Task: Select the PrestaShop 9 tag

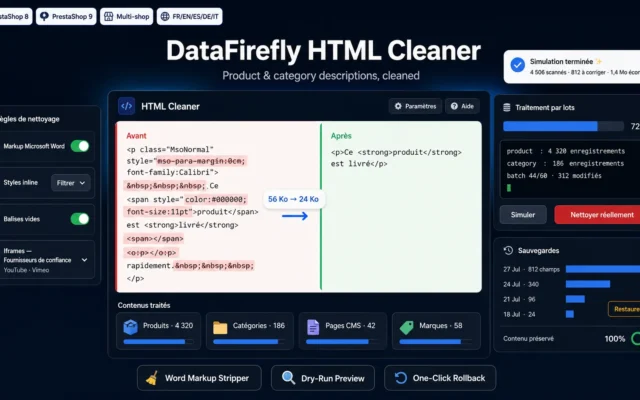Action: 66,16
